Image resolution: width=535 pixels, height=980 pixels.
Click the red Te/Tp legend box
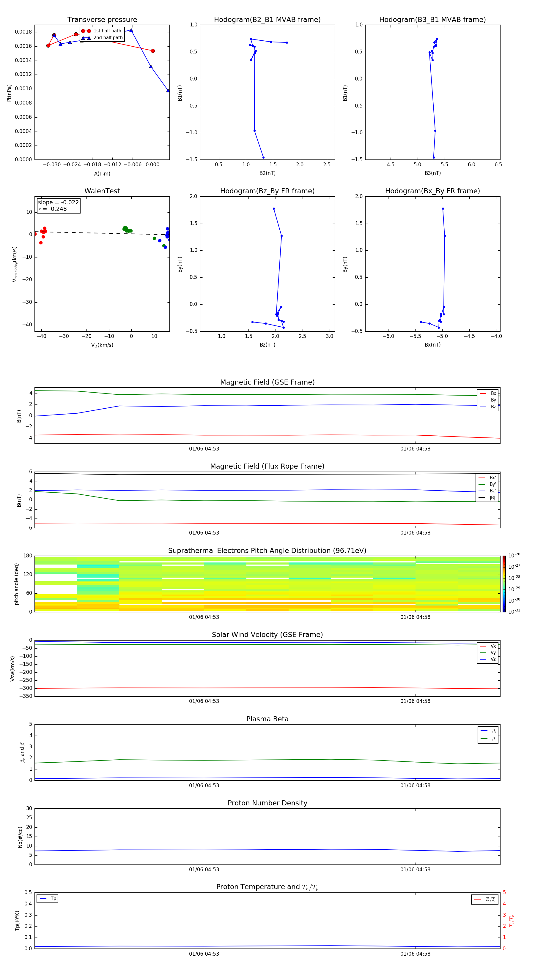[x=484, y=899]
